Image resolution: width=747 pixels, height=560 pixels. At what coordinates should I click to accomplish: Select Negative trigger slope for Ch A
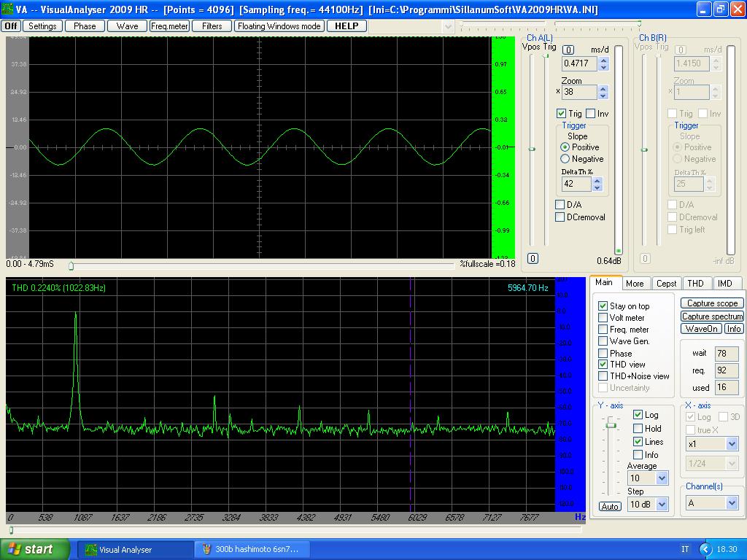[565, 158]
